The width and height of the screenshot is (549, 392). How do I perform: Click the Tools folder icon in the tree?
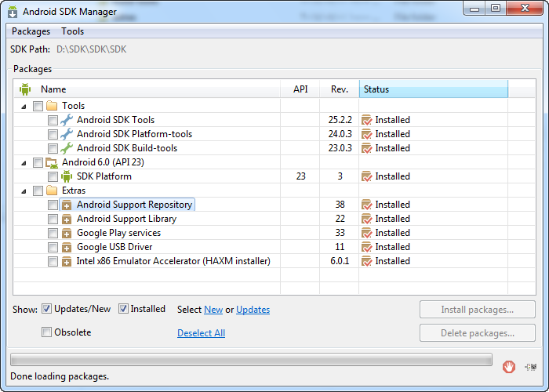pyautogui.click(x=52, y=106)
